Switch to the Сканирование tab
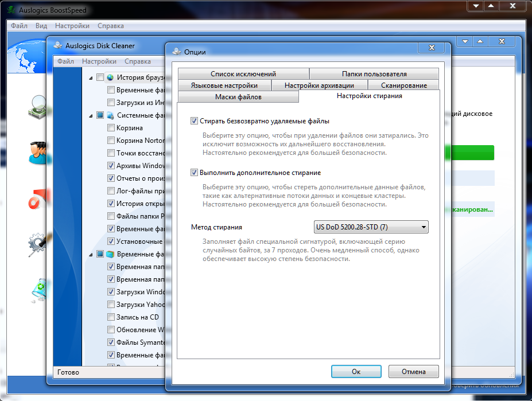Viewport: 532px width, 401px height. (x=404, y=85)
